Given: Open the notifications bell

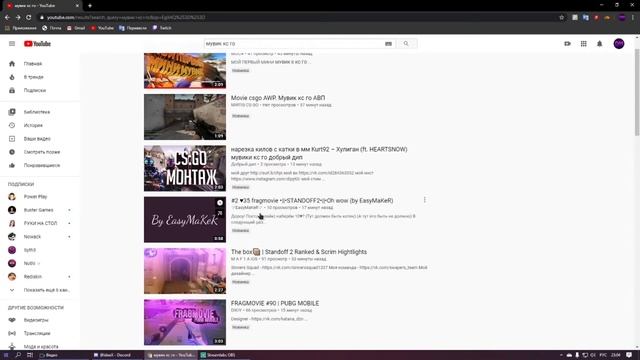Looking at the screenshot, I should click(x=600, y=44).
